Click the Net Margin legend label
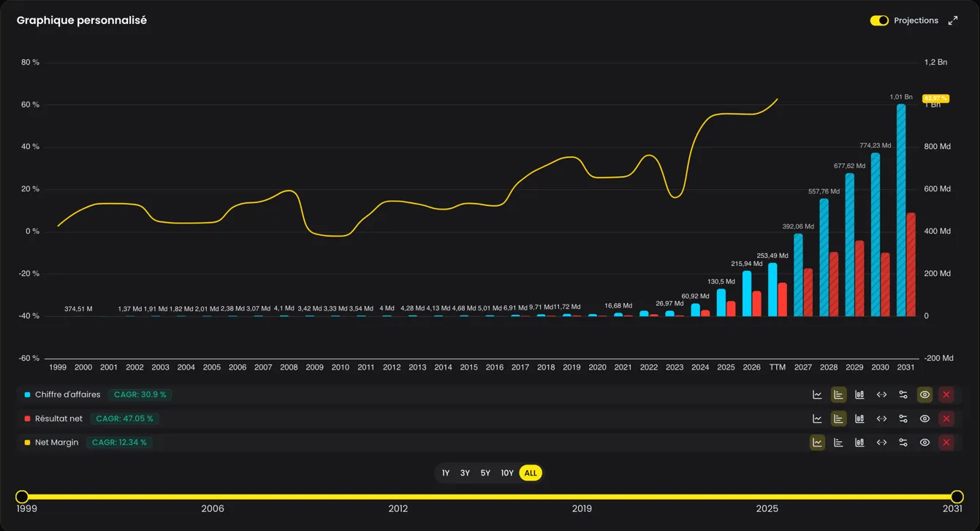This screenshot has height=531, width=980. pyautogui.click(x=56, y=442)
